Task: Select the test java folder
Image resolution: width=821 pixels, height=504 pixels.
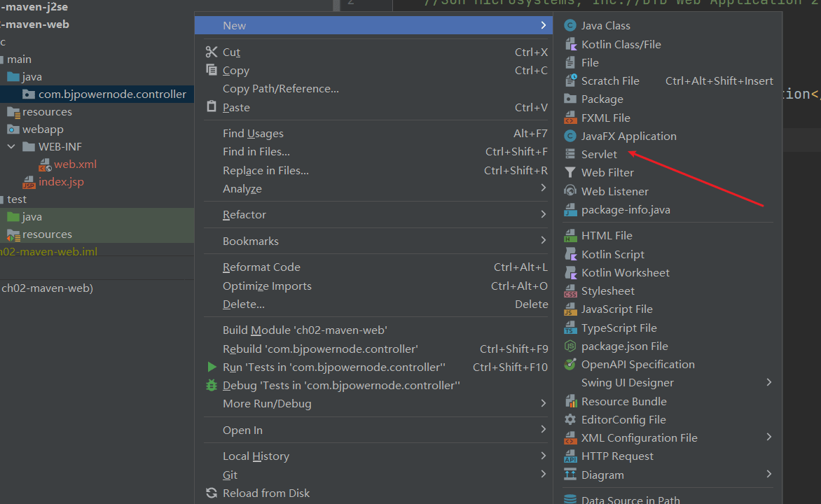Action: click(32, 217)
